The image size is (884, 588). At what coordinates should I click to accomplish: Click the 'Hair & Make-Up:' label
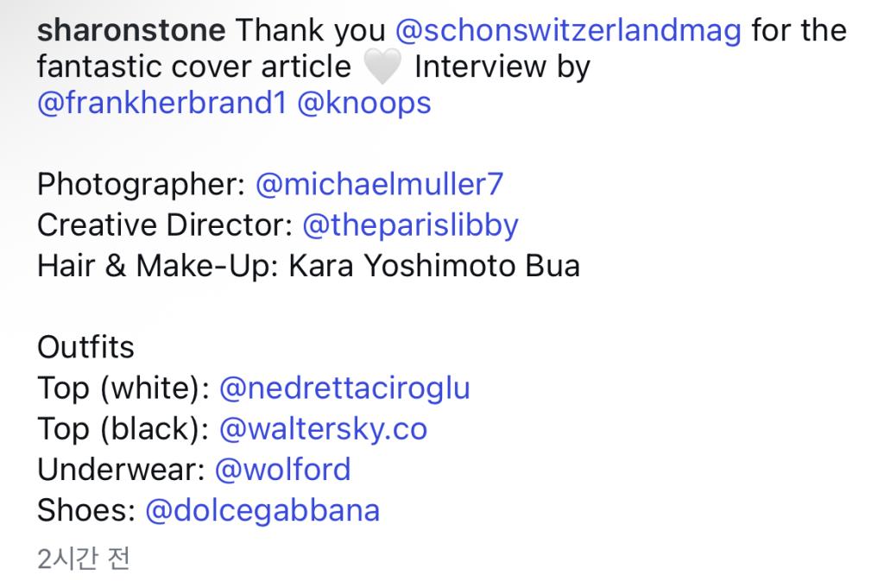click(158, 266)
